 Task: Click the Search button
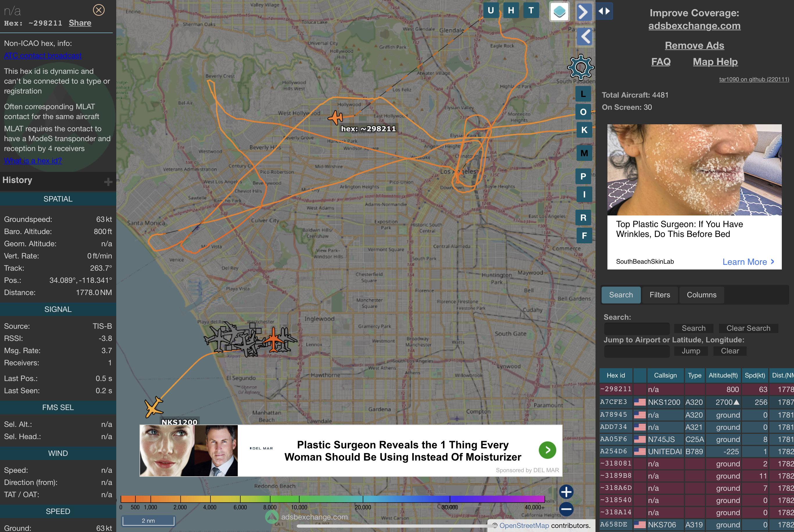[693, 328]
